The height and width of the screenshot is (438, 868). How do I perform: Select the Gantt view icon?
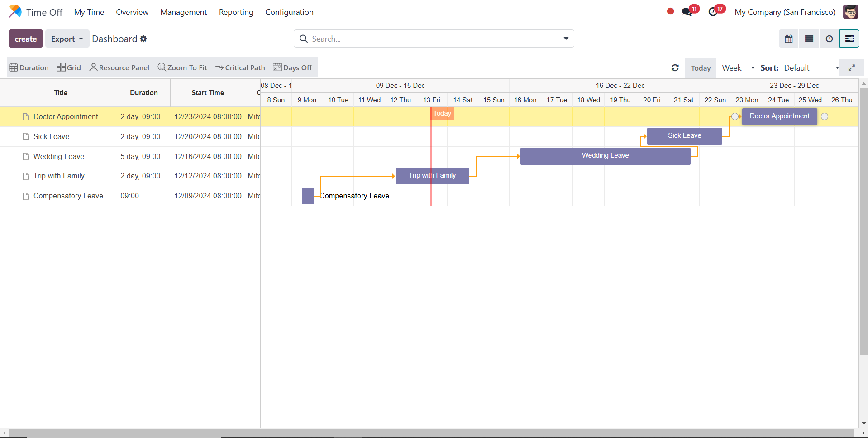click(849, 39)
